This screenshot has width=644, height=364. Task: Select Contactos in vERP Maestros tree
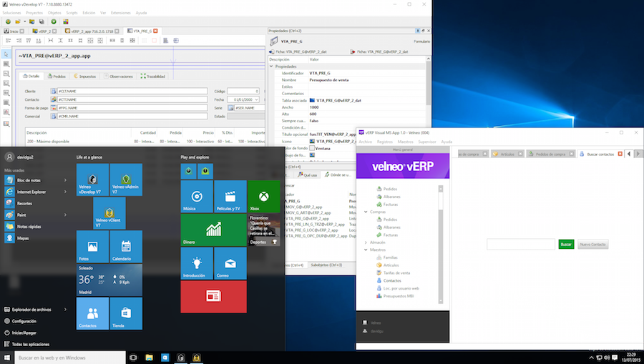392,281
